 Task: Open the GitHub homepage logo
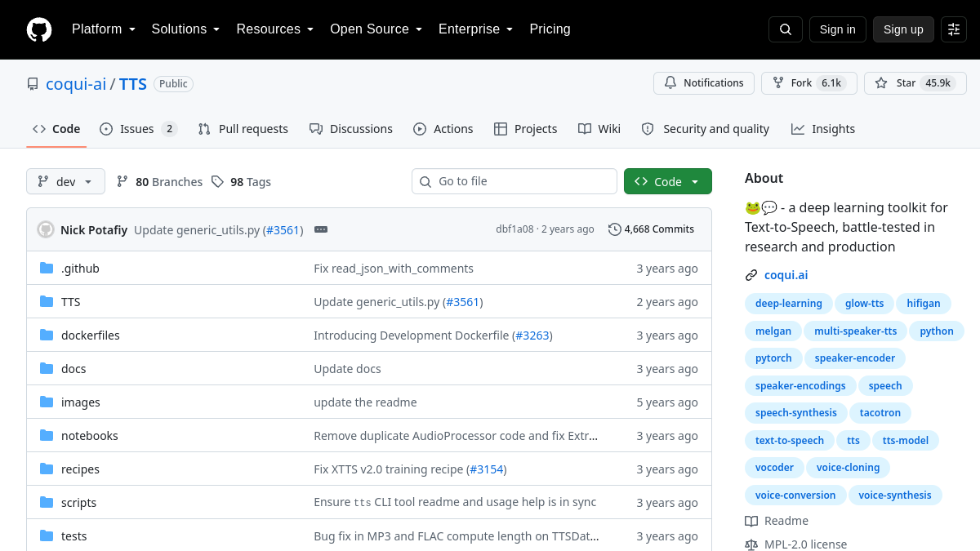[x=39, y=29]
